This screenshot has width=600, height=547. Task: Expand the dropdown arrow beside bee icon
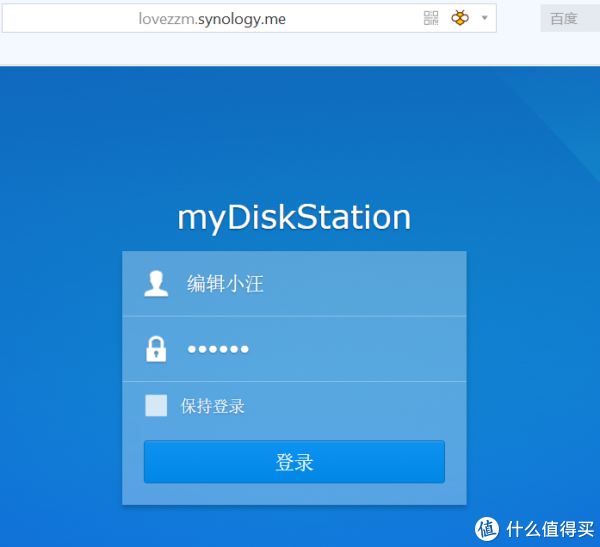click(484, 18)
